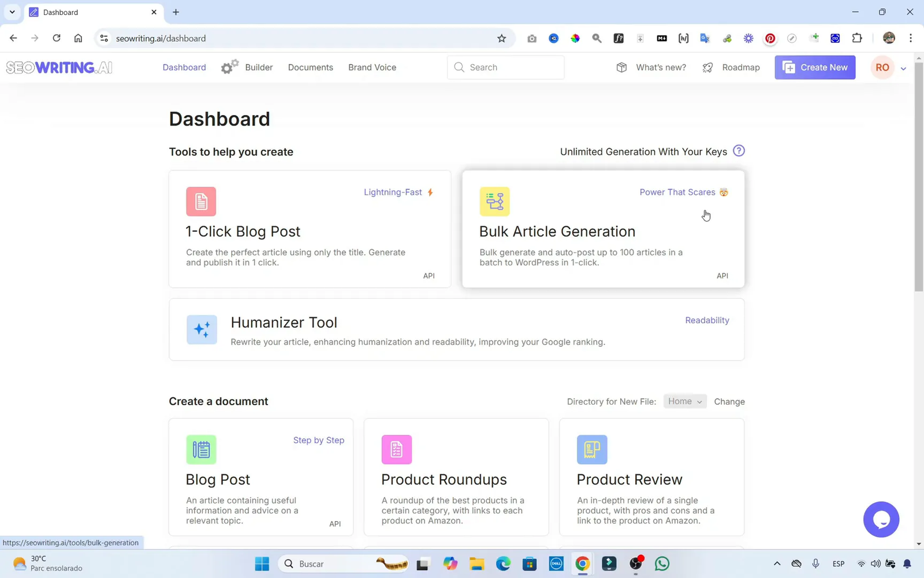Bookmark this page with the star icon
The image size is (924, 578).
point(501,38)
